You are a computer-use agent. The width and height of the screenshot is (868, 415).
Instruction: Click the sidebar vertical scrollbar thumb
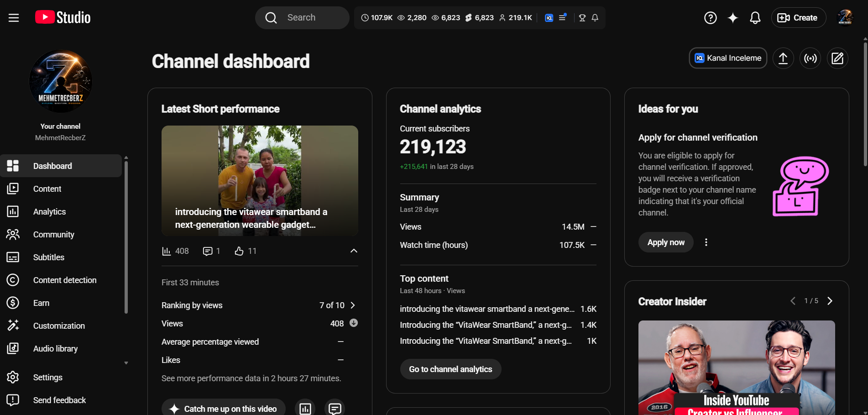pyautogui.click(x=126, y=237)
